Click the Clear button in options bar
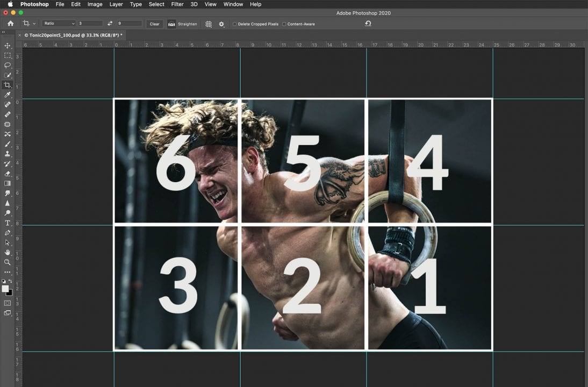 pos(154,24)
